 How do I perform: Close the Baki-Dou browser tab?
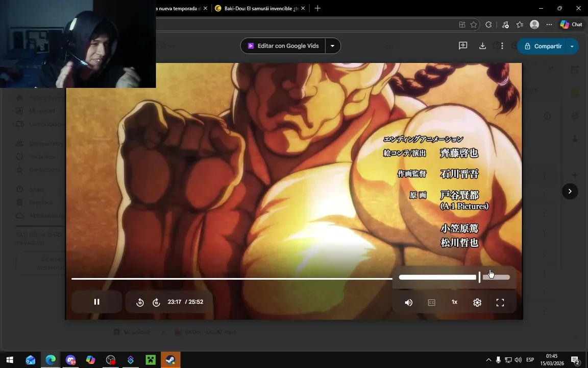(x=303, y=8)
